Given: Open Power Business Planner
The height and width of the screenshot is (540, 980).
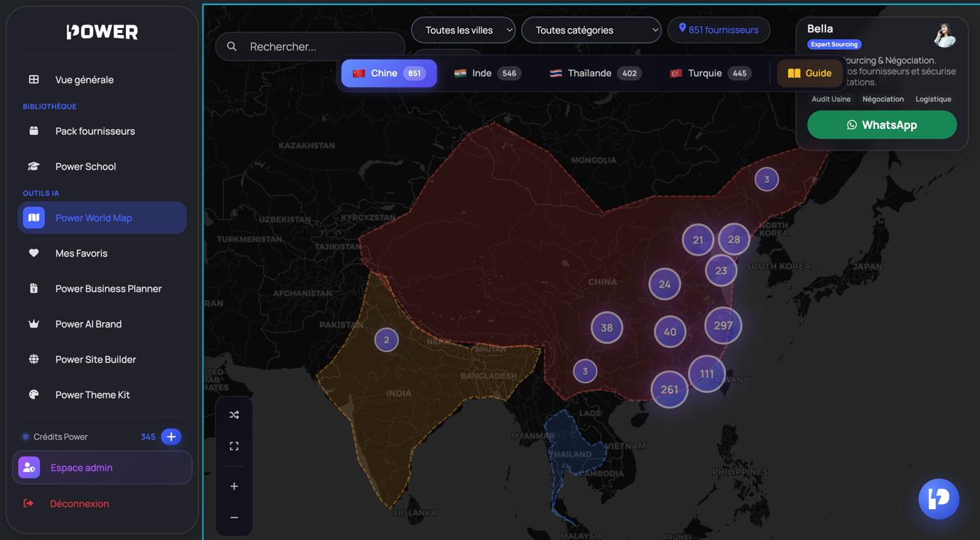Looking at the screenshot, I should tap(102, 289).
